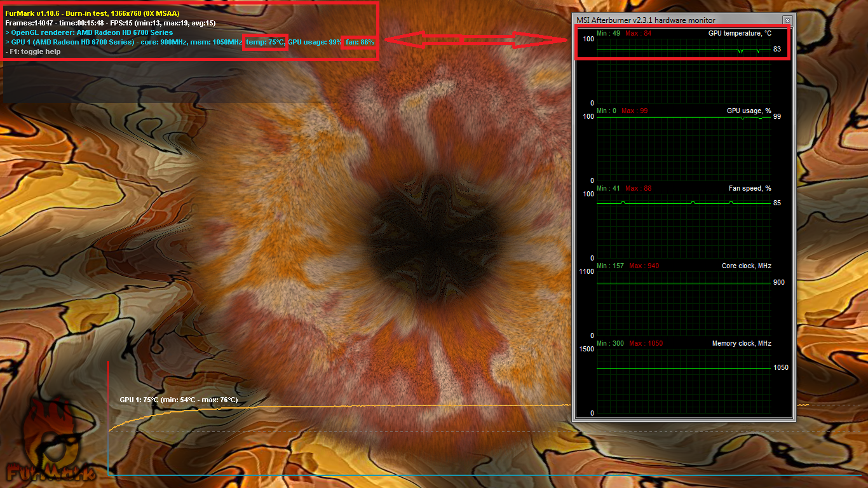
Task: Click the 'GPU usage, %' graph label
Action: (749, 111)
